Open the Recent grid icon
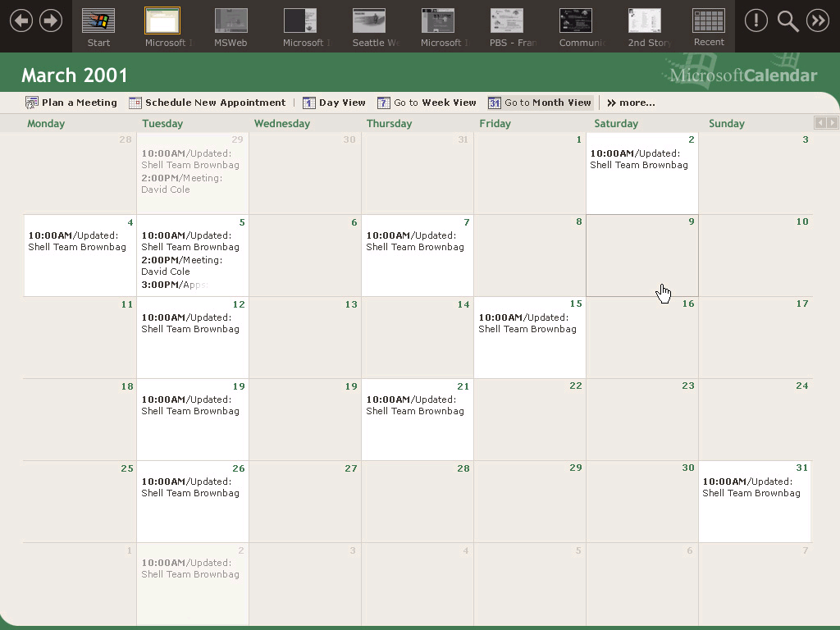 coord(709,27)
